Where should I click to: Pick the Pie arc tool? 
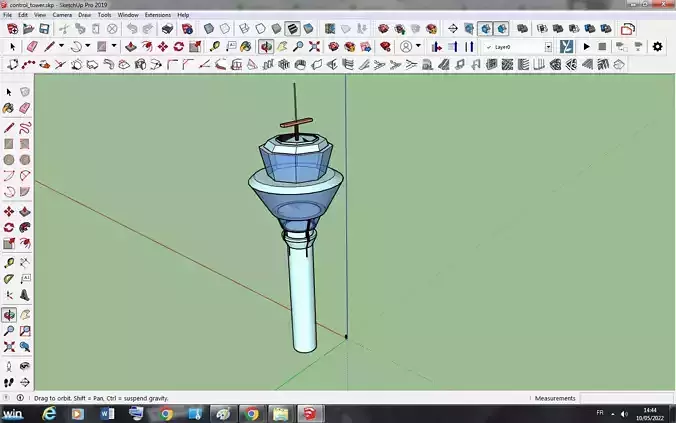(x=25, y=191)
